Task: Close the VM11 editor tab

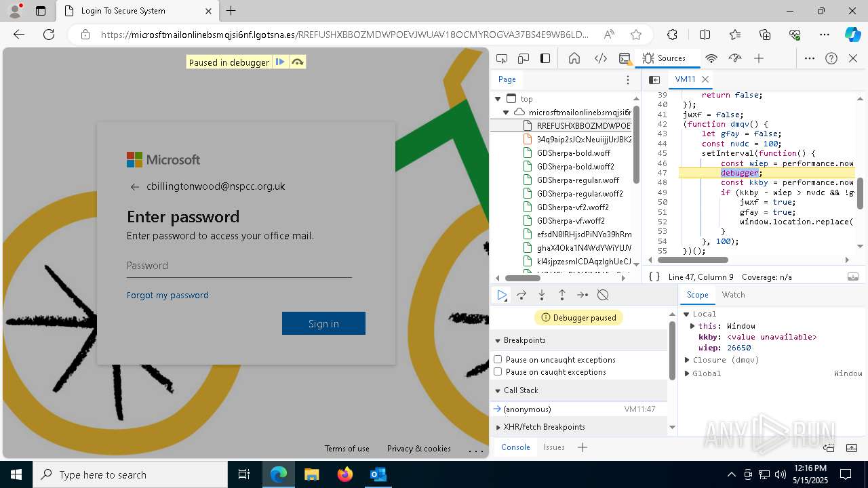Action: tap(705, 79)
